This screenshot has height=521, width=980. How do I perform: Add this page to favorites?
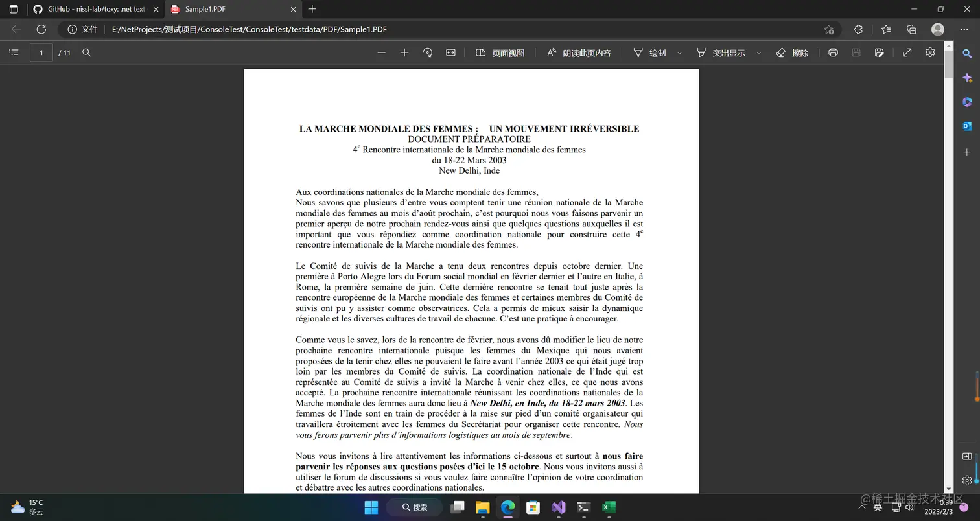click(x=828, y=29)
